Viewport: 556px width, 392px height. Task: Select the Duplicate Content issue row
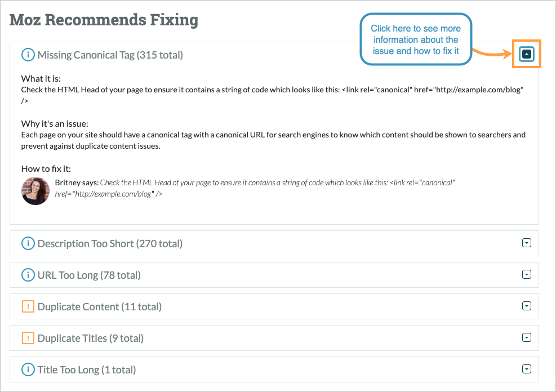pos(100,306)
